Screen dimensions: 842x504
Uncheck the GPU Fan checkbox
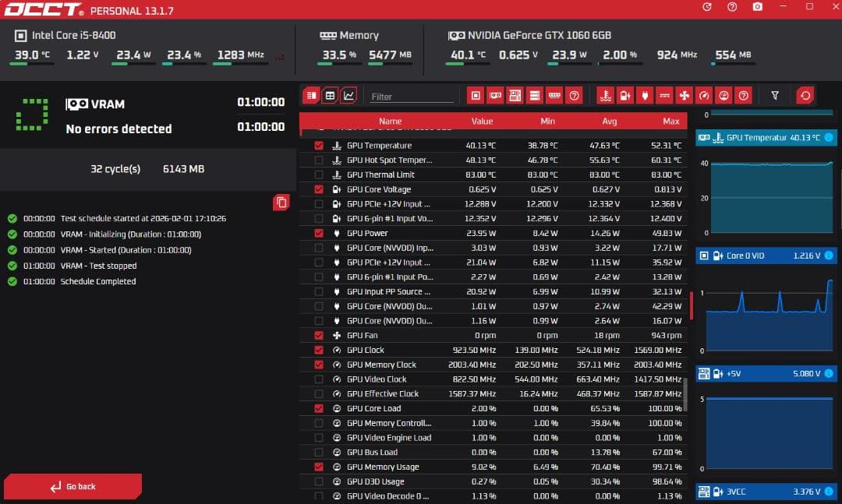pos(318,336)
